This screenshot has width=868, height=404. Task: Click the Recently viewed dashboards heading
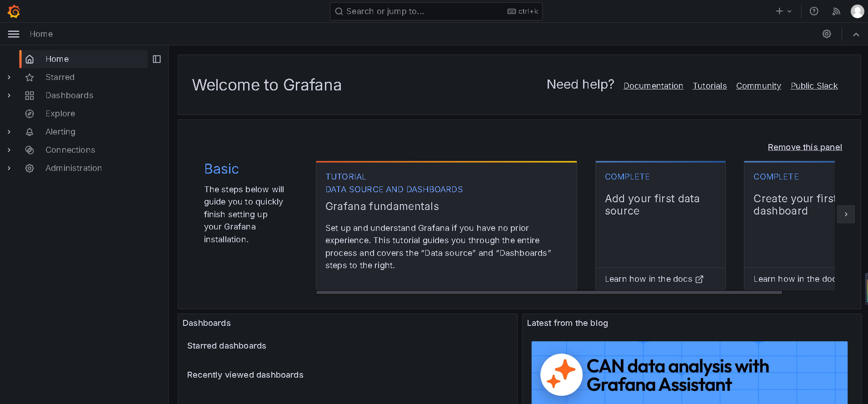[x=245, y=375]
